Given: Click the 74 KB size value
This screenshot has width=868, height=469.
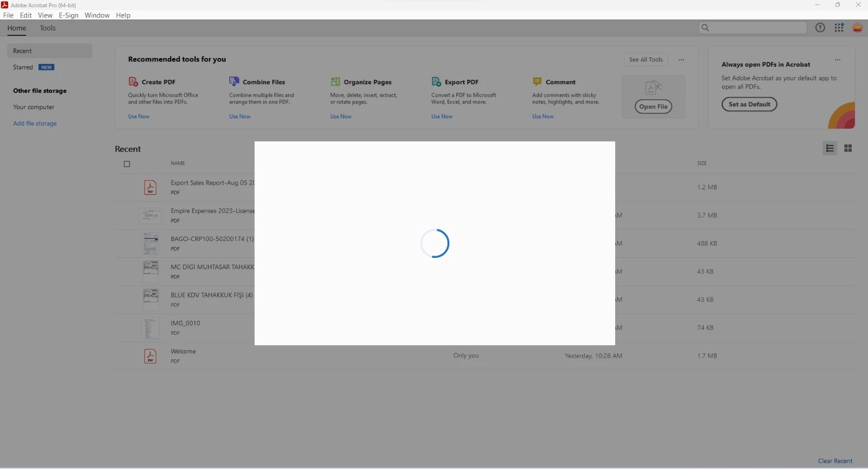Looking at the screenshot, I should [x=705, y=328].
